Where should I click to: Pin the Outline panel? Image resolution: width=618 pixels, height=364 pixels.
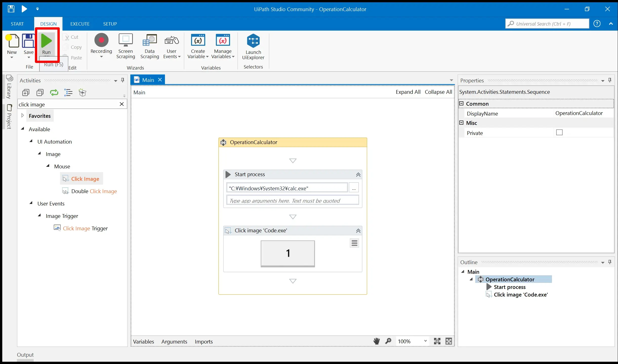[x=610, y=262]
